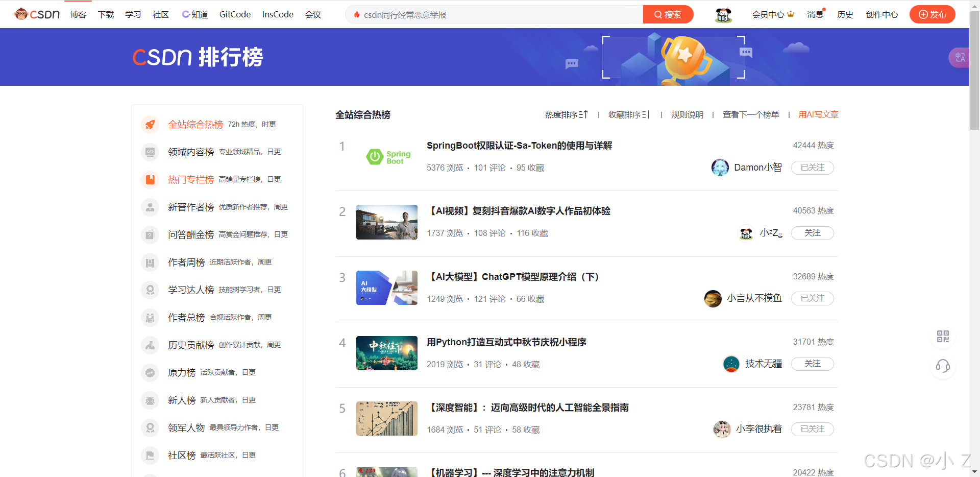The image size is (980, 477).
Task: Click the 历史贡献榜 sidebar icon
Action: tap(150, 345)
